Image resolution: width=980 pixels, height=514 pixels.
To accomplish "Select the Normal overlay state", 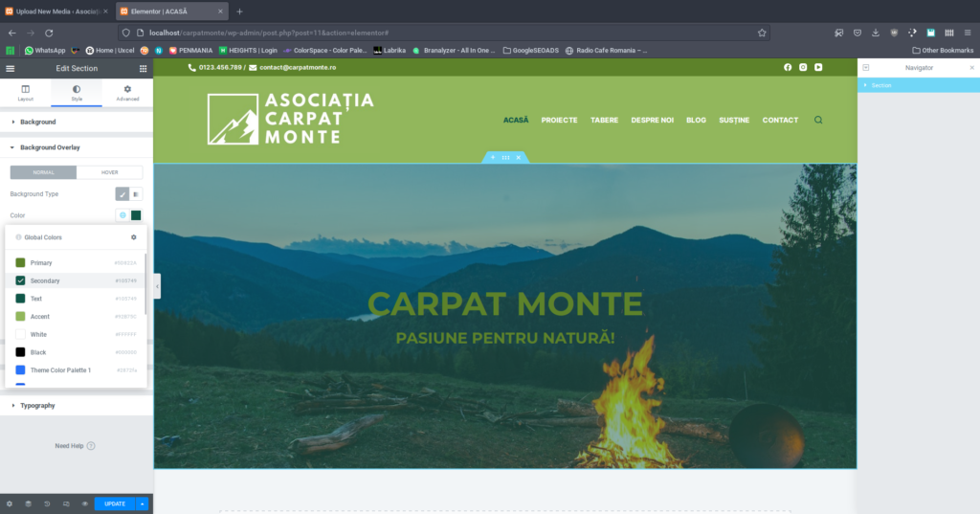I will tap(43, 172).
